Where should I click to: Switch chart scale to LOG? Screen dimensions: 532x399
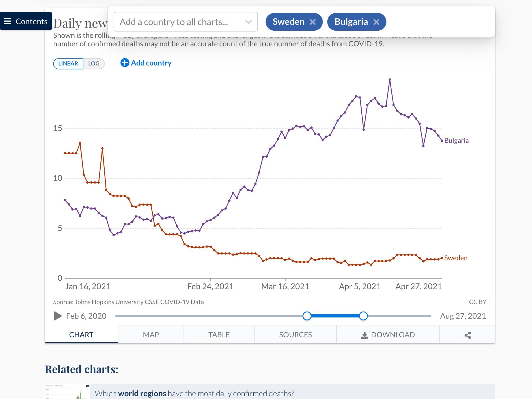point(94,64)
